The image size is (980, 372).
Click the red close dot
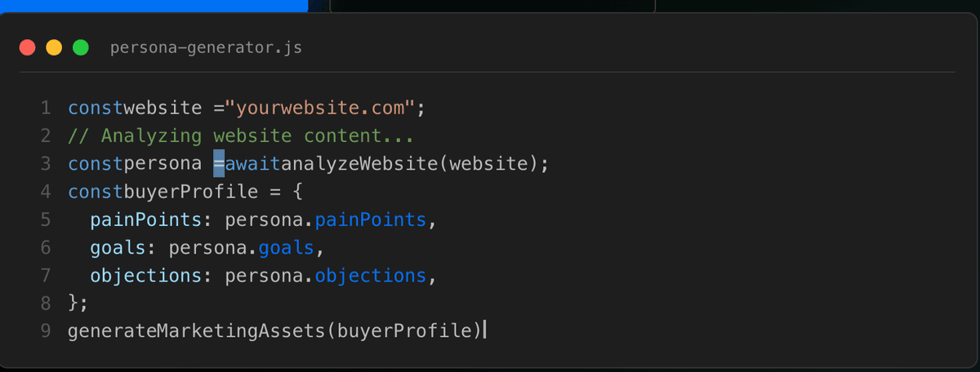27,47
